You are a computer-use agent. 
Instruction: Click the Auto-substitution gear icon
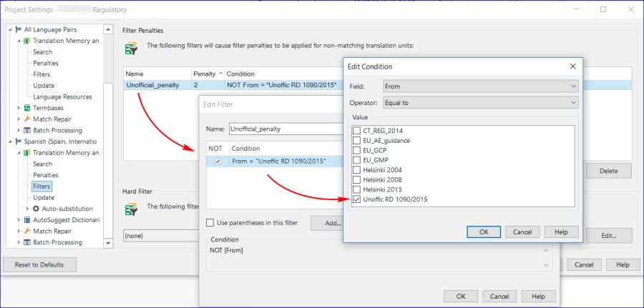click(x=36, y=209)
